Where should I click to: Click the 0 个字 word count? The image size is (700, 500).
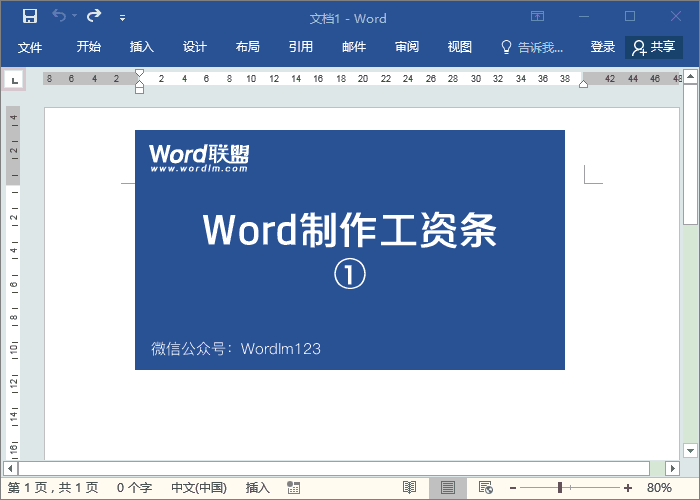point(134,488)
